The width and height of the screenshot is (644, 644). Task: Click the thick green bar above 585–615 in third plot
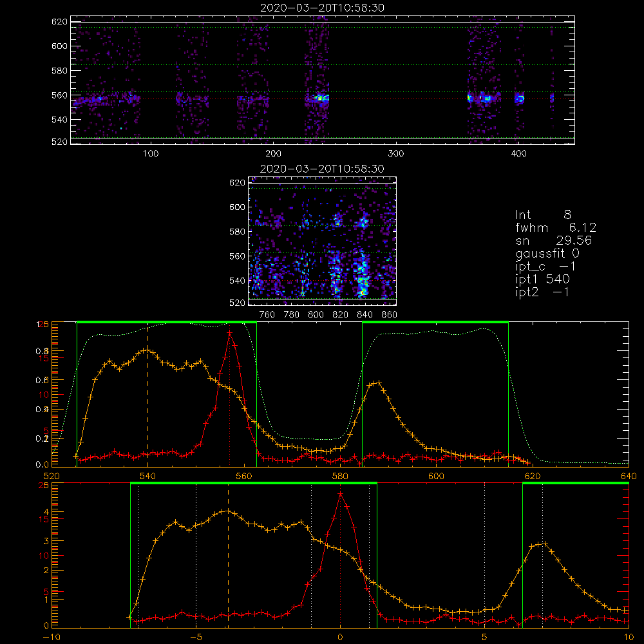point(435,323)
